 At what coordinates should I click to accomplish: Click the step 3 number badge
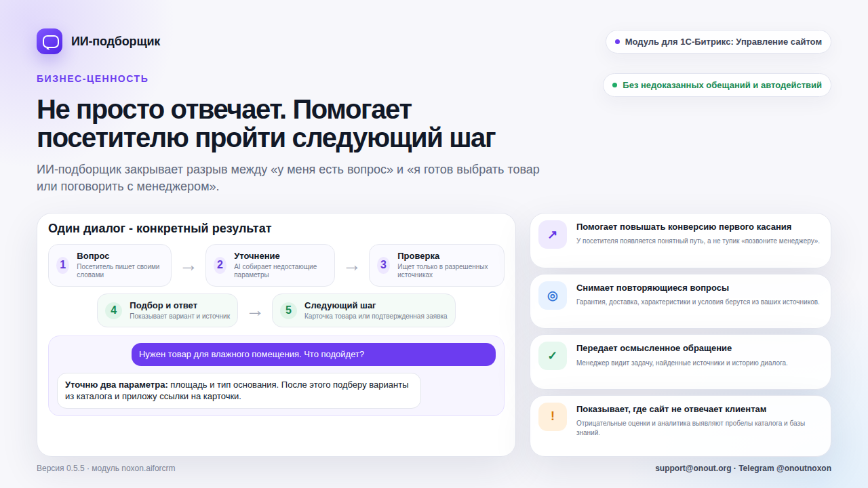coord(383,265)
